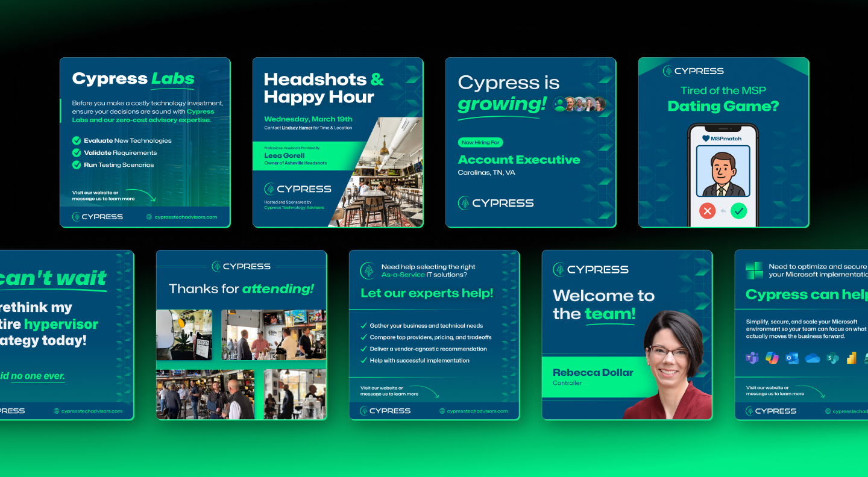The width and height of the screenshot is (868, 477).
Task: Click the Cypress logo above Thanks for attending
Action: click(241, 266)
